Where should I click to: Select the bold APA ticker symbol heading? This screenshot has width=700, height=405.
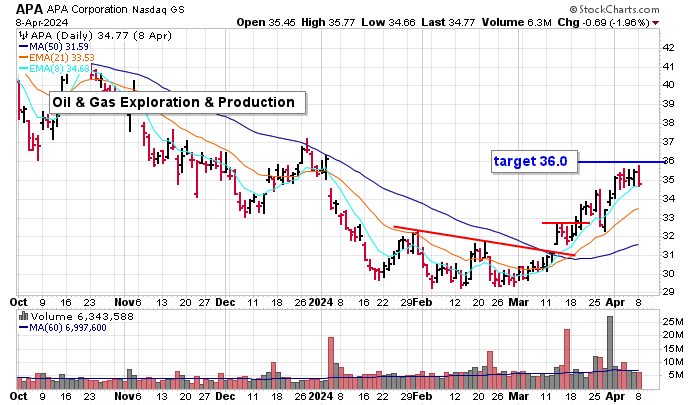(29, 9)
